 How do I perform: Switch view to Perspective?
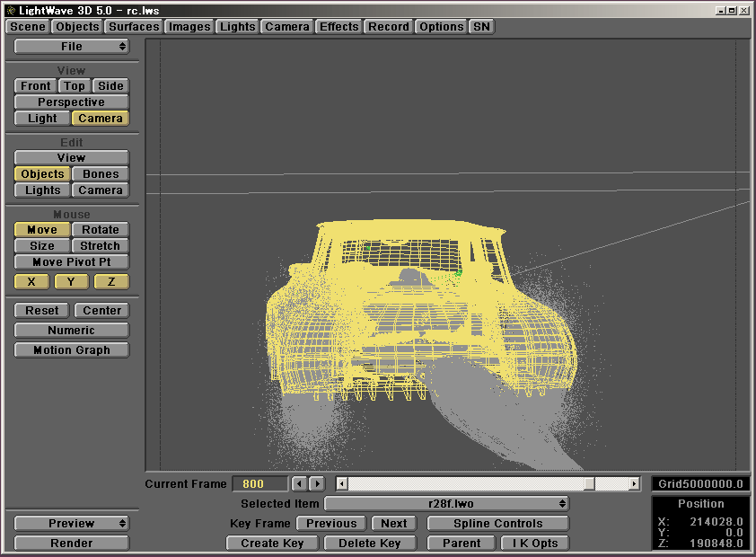point(71,102)
